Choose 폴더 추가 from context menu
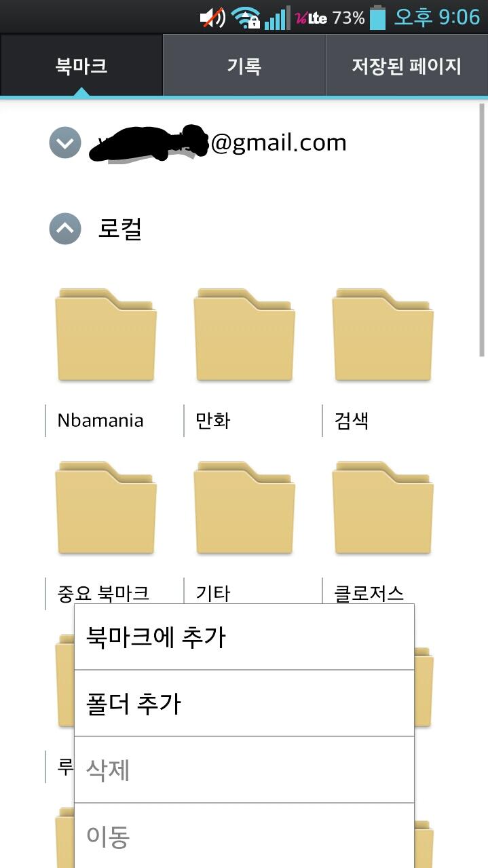Image resolution: width=488 pixels, height=868 pixels. pyautogui.click(x=244, y=703)
